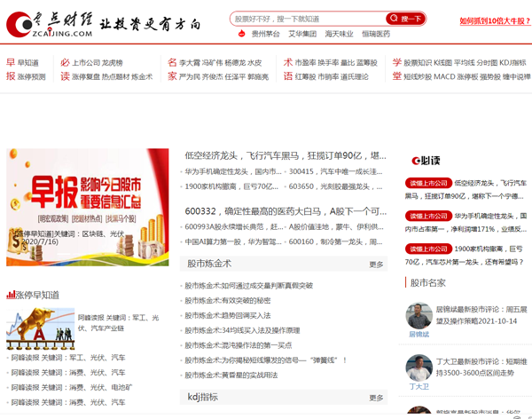532x419 pixels.
Task: Go to the 上市公司 nav item
Action: pyautogui.click(x=86, y=63)
